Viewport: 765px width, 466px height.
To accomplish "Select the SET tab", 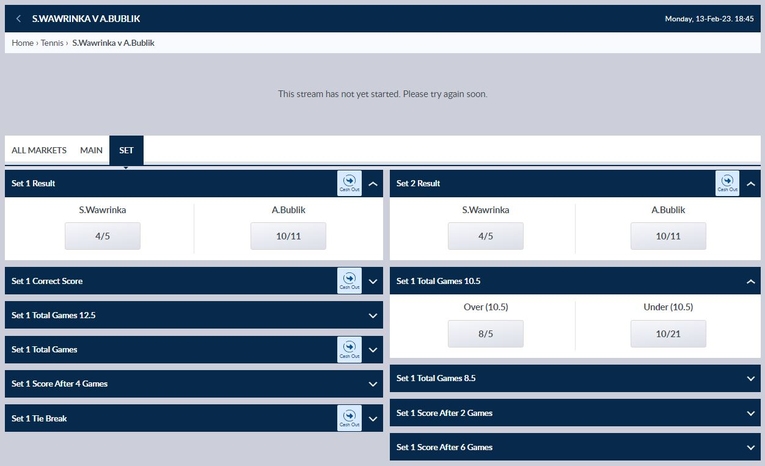I will 126,150.
